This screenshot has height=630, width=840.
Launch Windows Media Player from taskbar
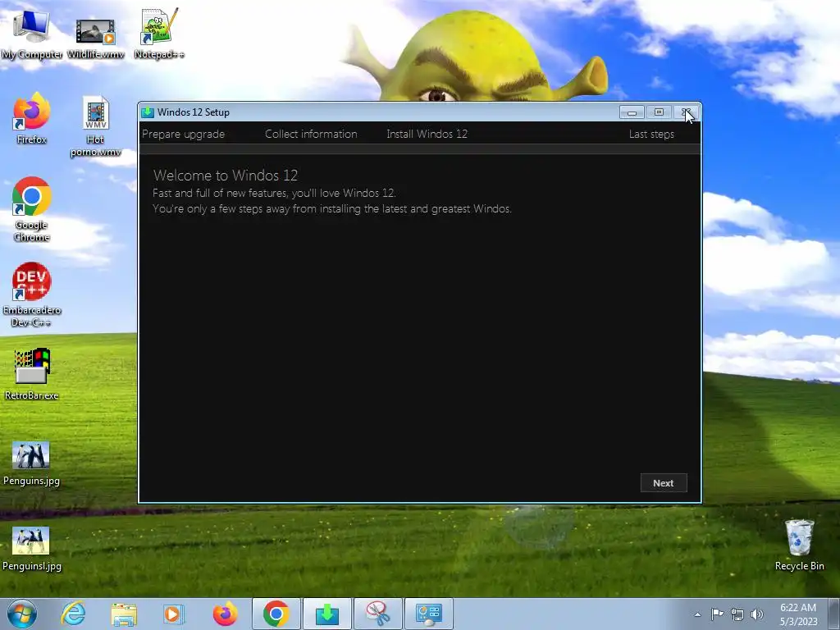pos(174,614)
